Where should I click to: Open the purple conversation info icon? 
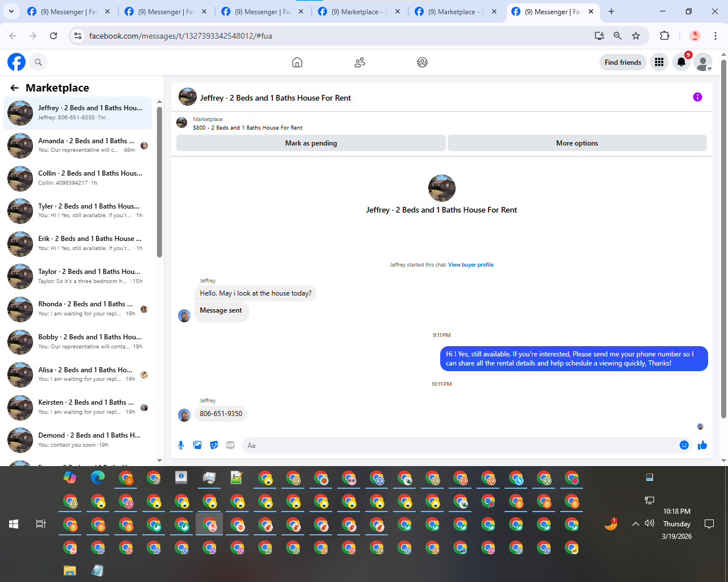pos(697,97)
